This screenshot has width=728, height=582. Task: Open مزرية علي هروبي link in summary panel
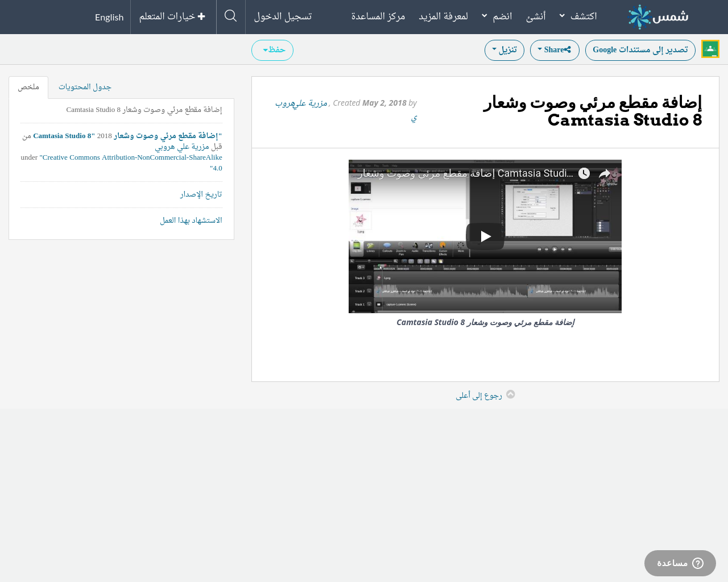pyautogui.click(x=182, y=147)
